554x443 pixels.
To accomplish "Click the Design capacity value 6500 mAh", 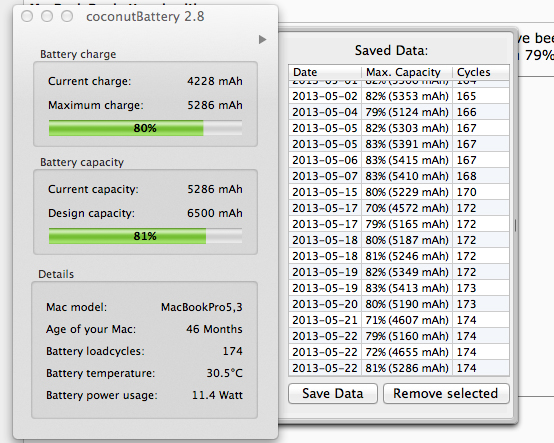I will [215, 213].
